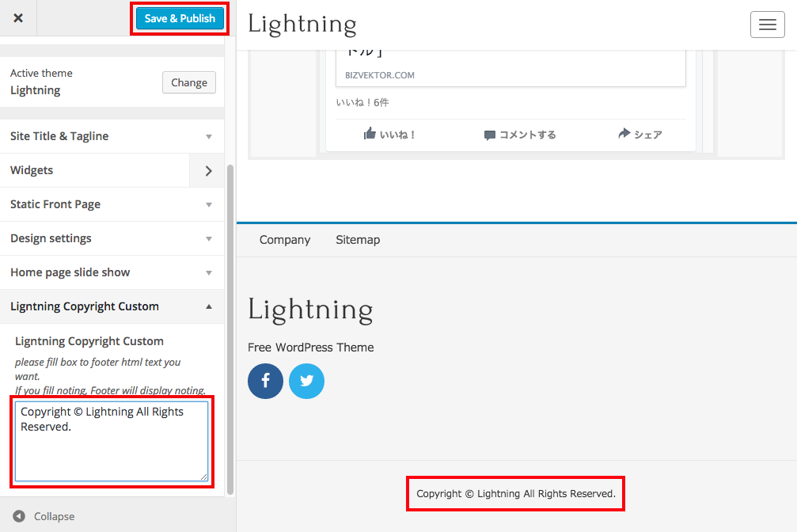Click the Lightning site title in header
The image size is (797, 532).
point(302,25)
